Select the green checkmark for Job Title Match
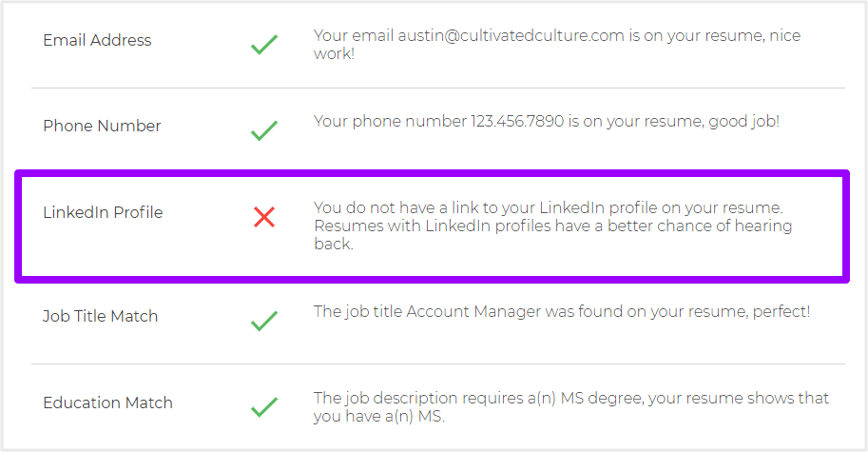The image size is (868, 452). tap(264, 321)
